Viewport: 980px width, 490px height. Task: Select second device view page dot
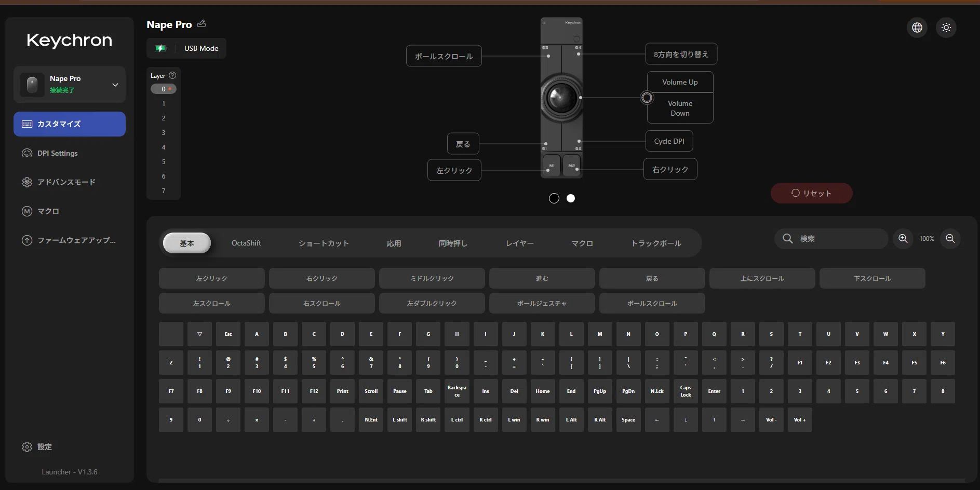[x=571, y=198]
